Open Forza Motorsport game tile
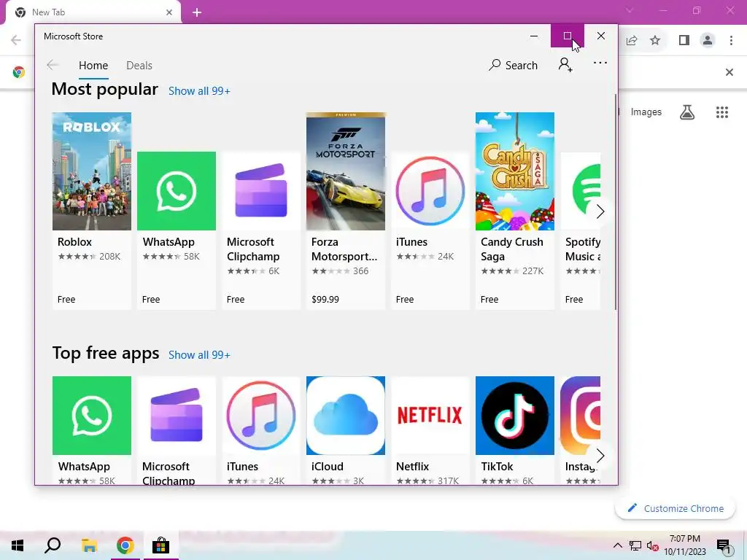Screen dimensions: 747x560 click(x=345, y=211)
